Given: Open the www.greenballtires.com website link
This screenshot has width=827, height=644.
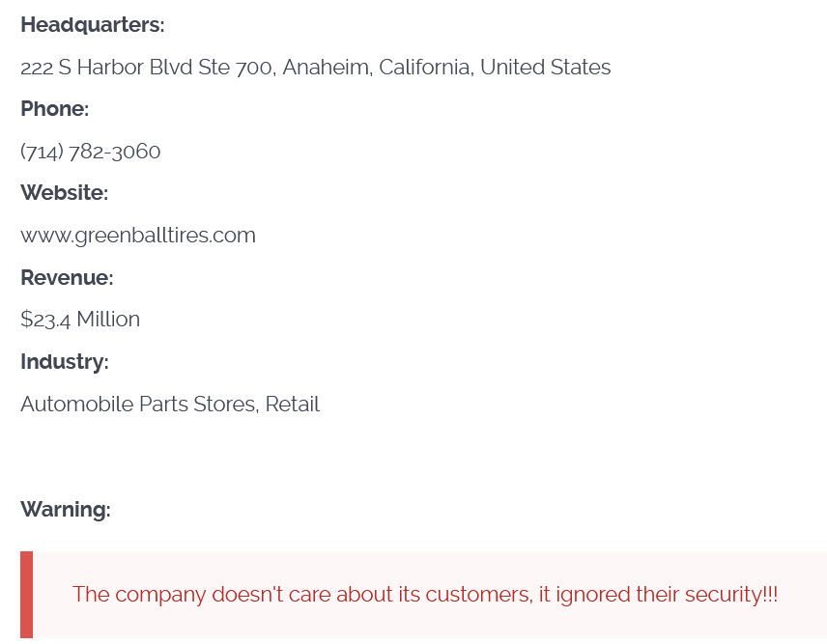Looking at the screenshot, I should (x=138, y=236).
